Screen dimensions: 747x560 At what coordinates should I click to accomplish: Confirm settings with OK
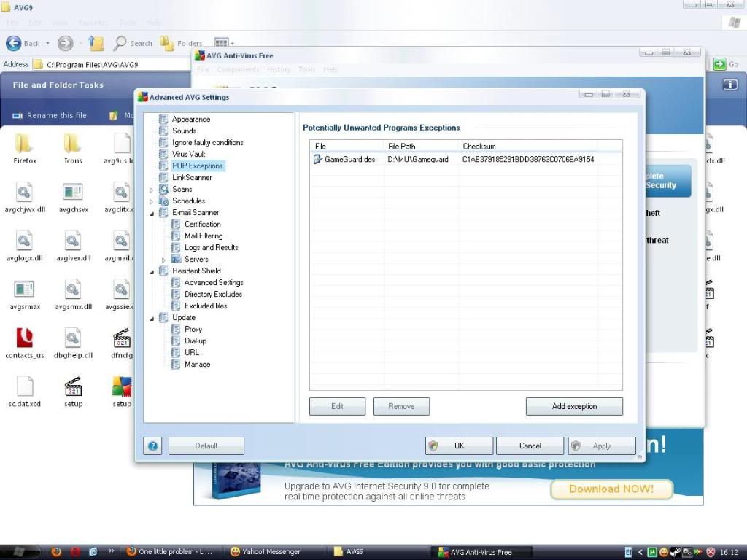click(460, 446)
